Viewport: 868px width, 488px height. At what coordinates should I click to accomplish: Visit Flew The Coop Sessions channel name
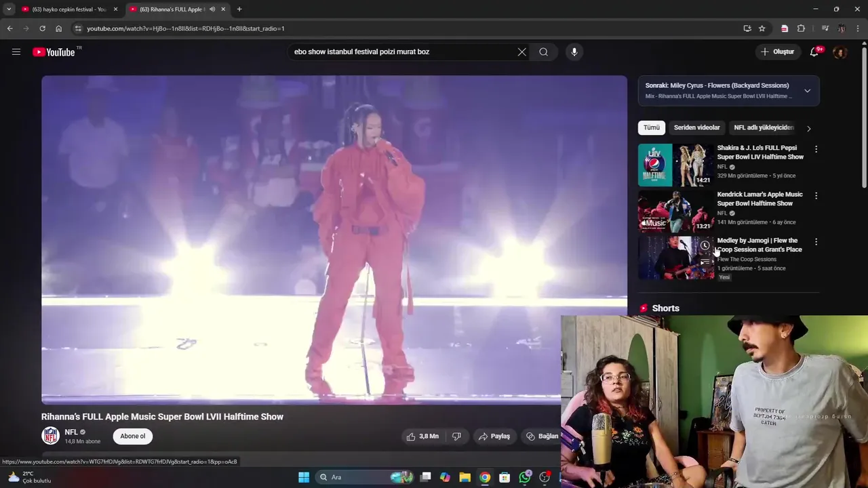(x=747, y=259)
